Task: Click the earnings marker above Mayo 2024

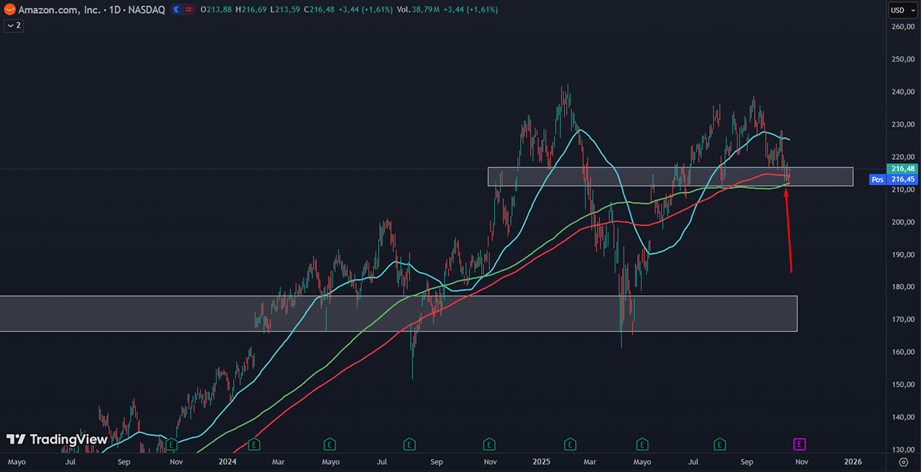Action: click(x=330, y=444)
